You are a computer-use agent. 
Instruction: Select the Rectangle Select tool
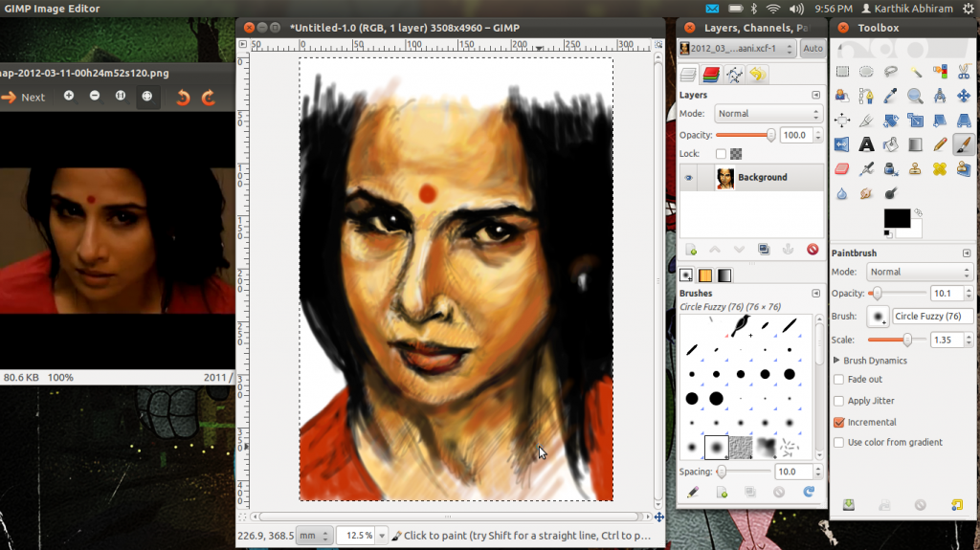[842, 72]
